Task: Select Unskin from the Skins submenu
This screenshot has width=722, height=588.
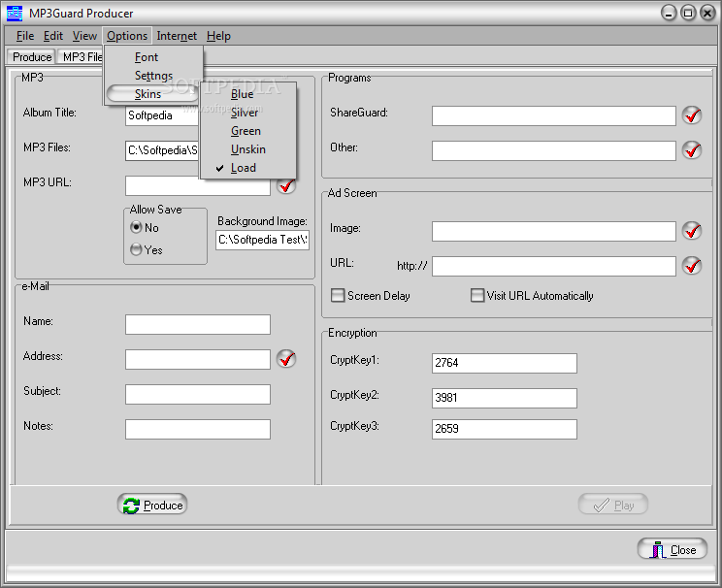Action: [x=248, y=149]
